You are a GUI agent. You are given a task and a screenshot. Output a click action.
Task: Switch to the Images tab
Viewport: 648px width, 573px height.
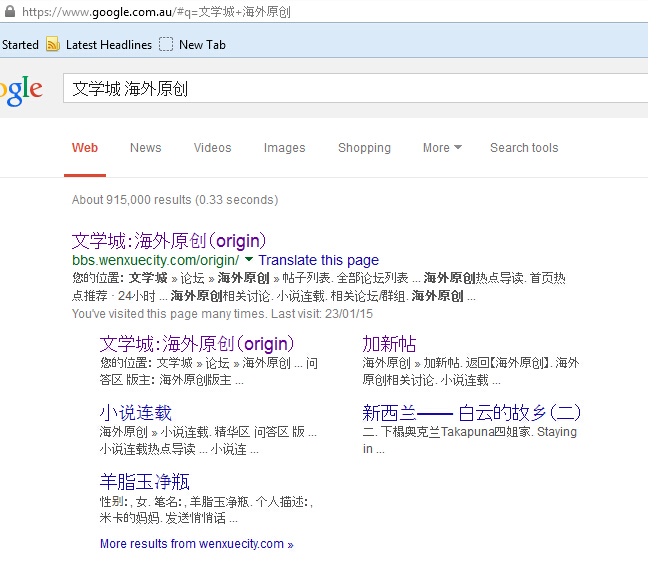tap(284, 147)
